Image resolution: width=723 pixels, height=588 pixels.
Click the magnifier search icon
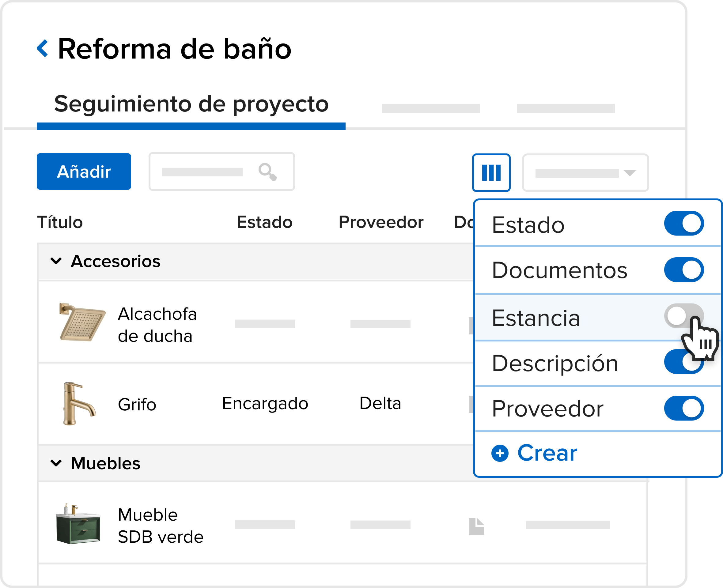(268, 172)
